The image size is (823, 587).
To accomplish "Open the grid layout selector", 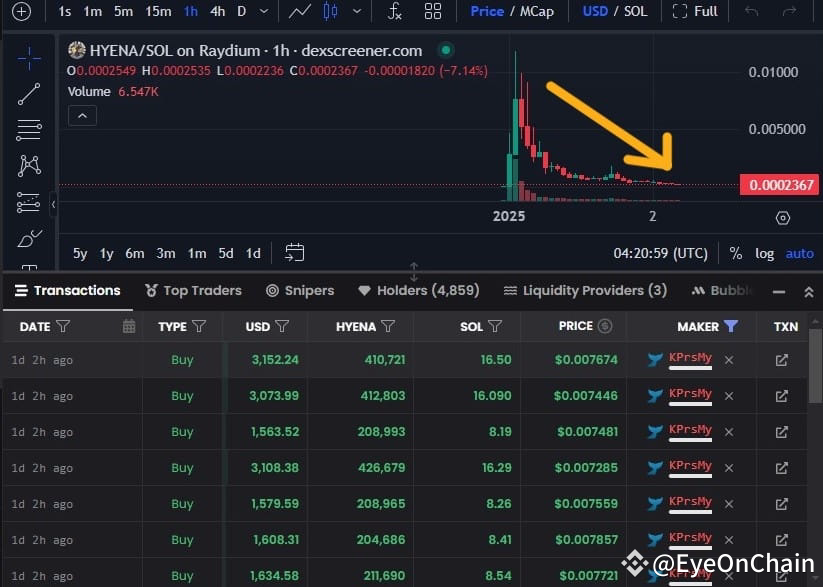I will [x=433, y=12].
